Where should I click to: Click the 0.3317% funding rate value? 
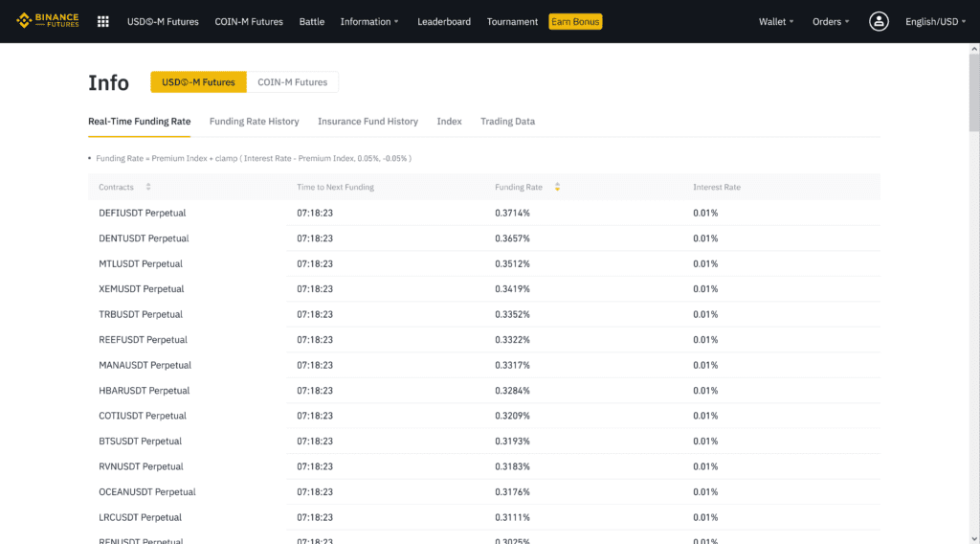tap(512, 365)
